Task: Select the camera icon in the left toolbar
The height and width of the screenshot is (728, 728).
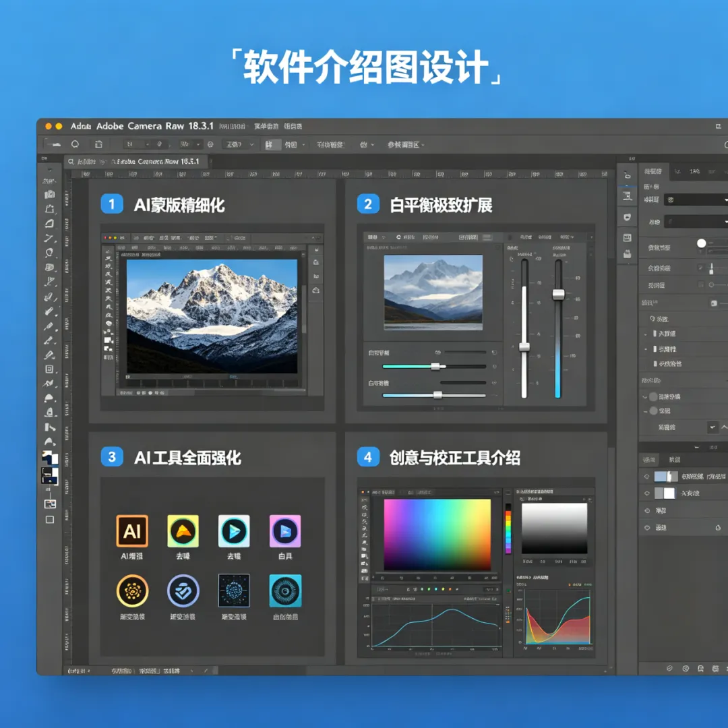Action: point(50,195)
